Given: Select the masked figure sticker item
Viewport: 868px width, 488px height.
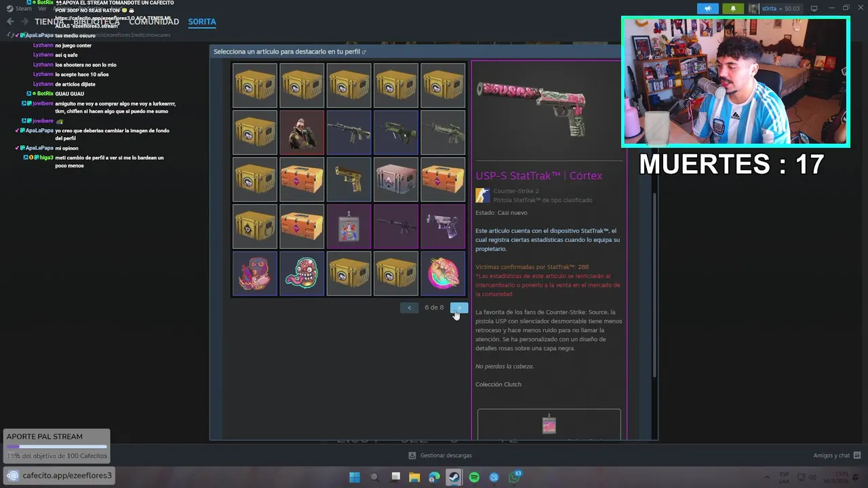Looking at the screenshot, I should click(x=255, y=274).
